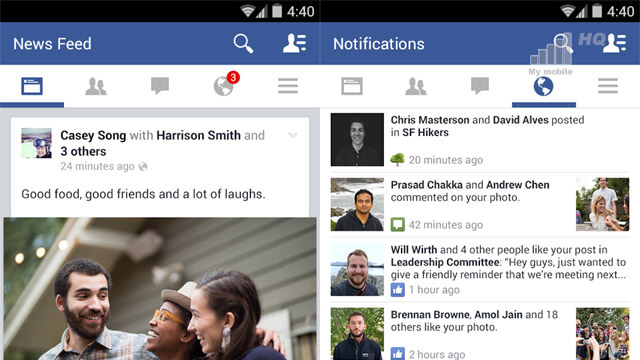Viewport: 640px width, 360px height.
Task: Expand post options chevron on Casey Song's post
Action: 293,135
